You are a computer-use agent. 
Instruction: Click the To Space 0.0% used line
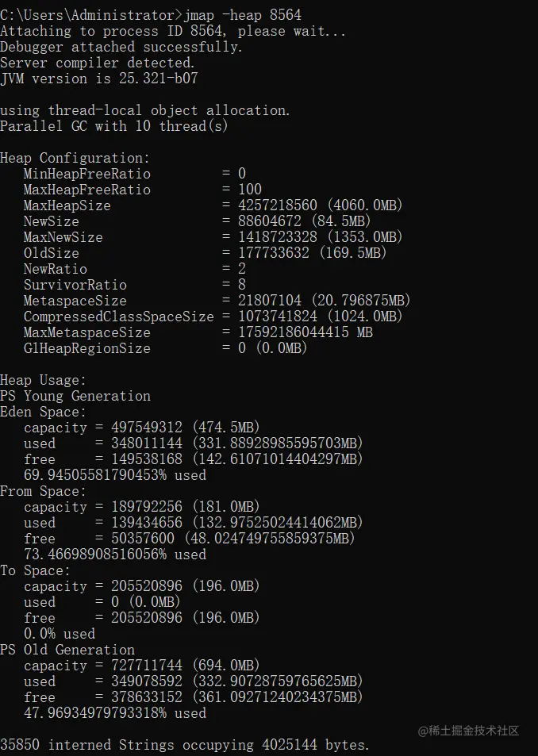point(59,634)
